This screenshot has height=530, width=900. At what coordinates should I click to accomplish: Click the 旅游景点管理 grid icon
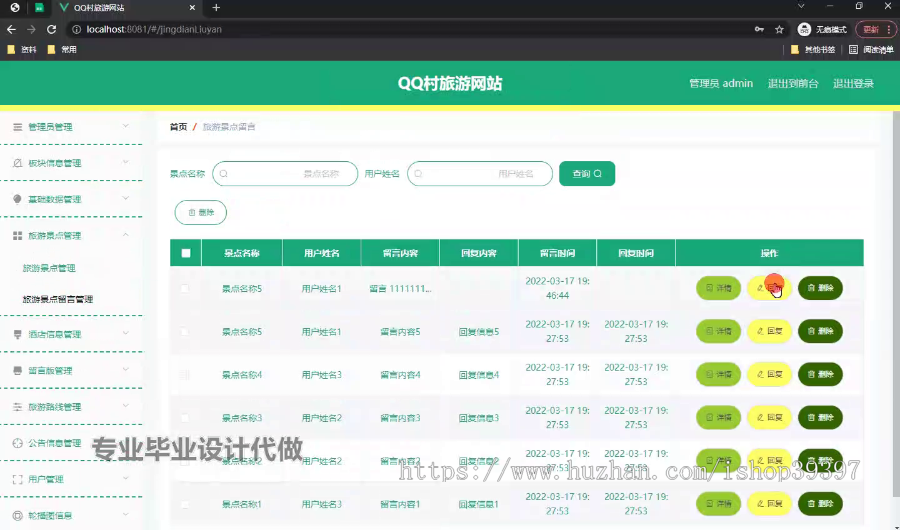click(17, 236)
